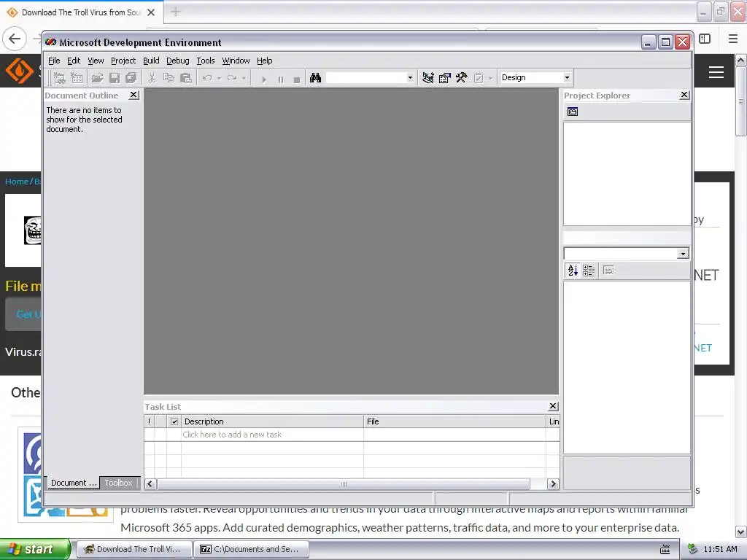Click the Windows start button

pyautogui.click(x=35, y=550)
